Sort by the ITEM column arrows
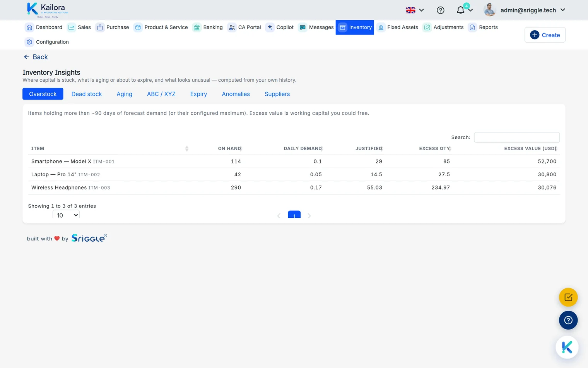Viewport: 588px width, 368px height. (x=187, y=149)
